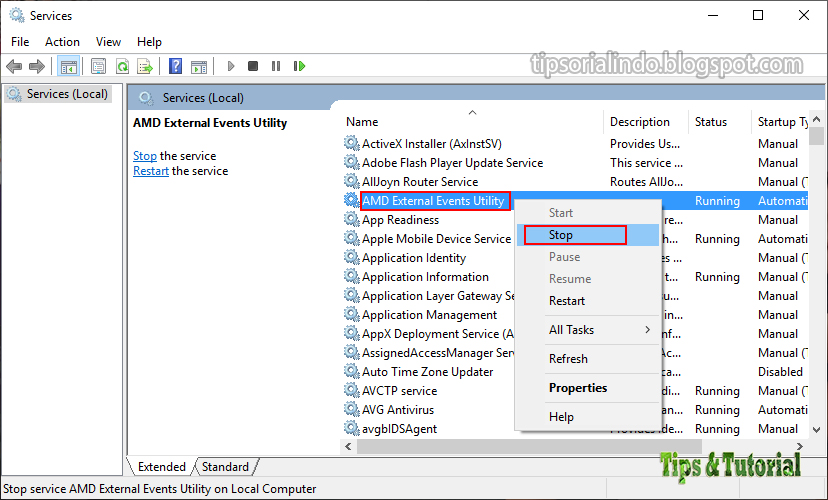Switch to the Extended tab
Screen dimensions: 828x500
point(162,467)
